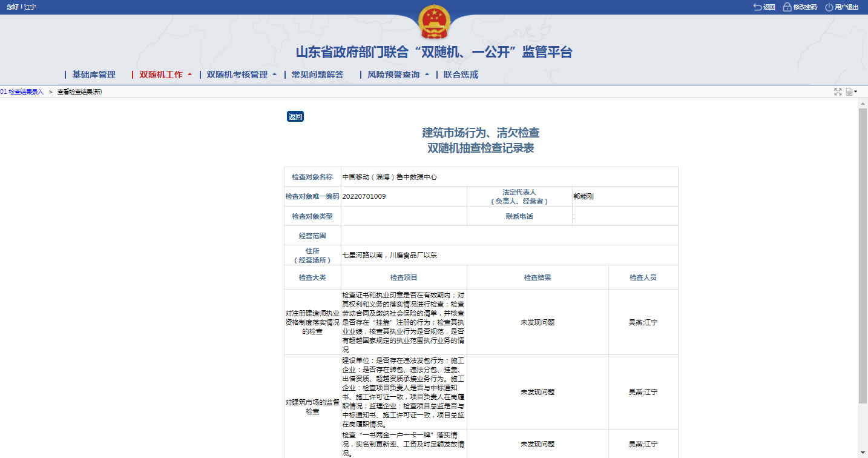This screenshot has width=868, height=458.
Task: Click the 中国移动（淄博）鲁中数据中心 name cell
Action: click(x=389, y=177)
